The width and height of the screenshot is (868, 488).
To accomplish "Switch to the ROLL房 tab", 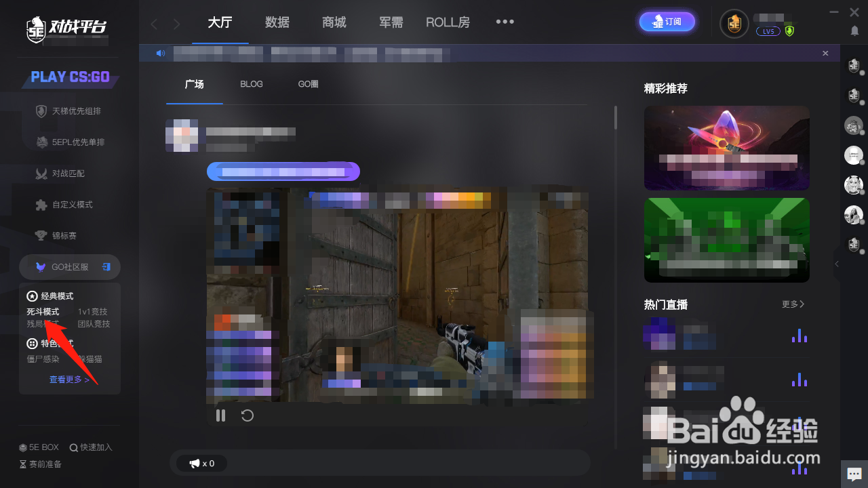I will 448,22.
